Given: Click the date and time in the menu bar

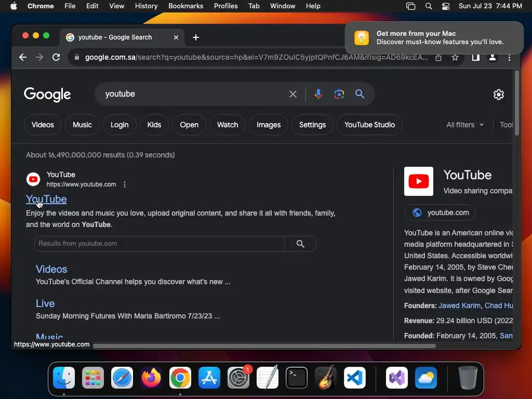Looking at the screenshot, I should [x=490, y=6].
